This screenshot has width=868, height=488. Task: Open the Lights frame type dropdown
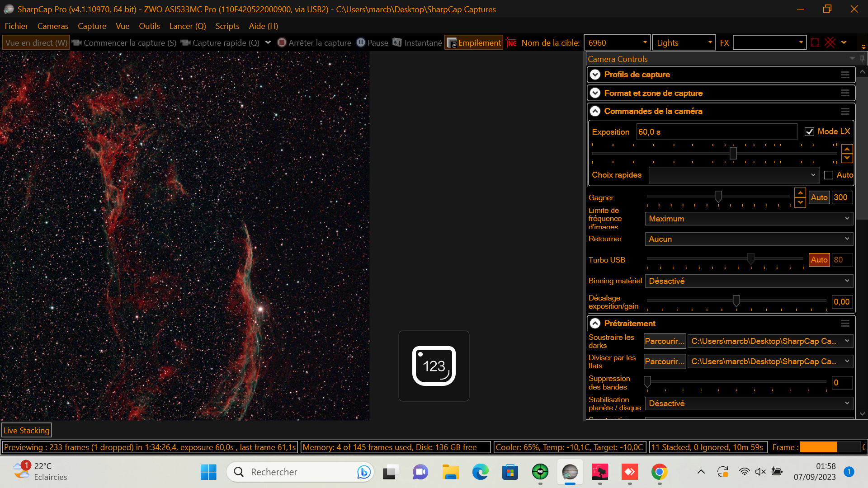pyautogui.click(x=710, y=42)
